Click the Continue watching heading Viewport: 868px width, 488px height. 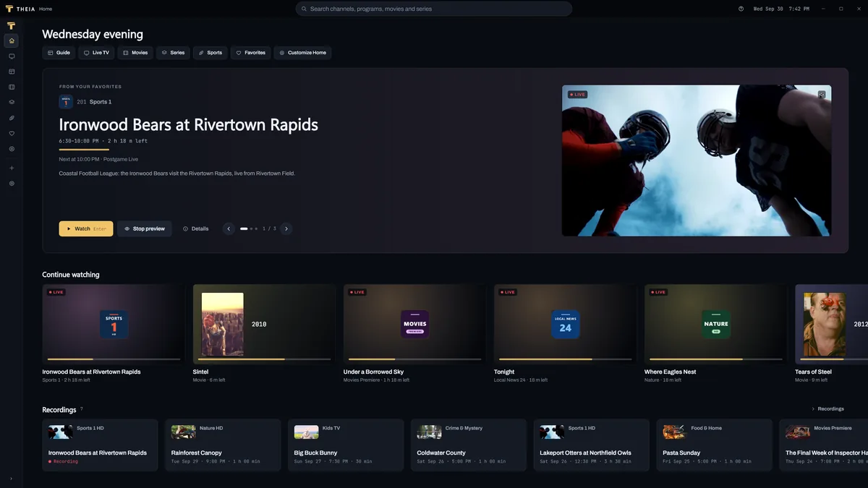point(71,275)
